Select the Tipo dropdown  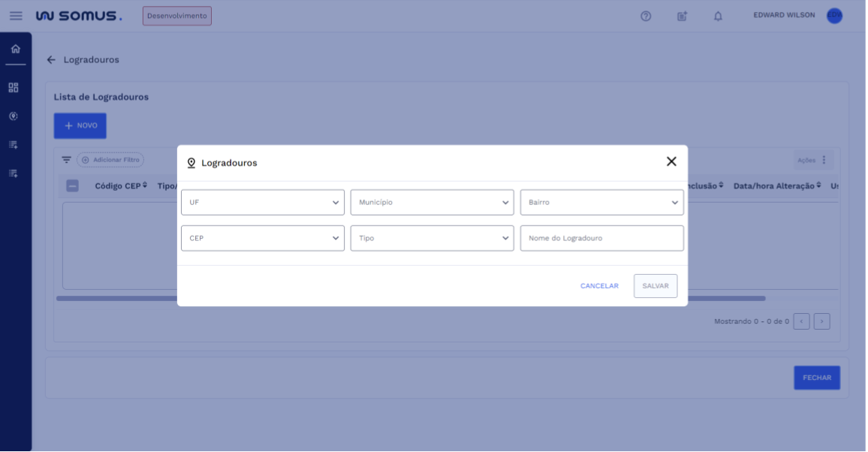(x=432, y=239)
